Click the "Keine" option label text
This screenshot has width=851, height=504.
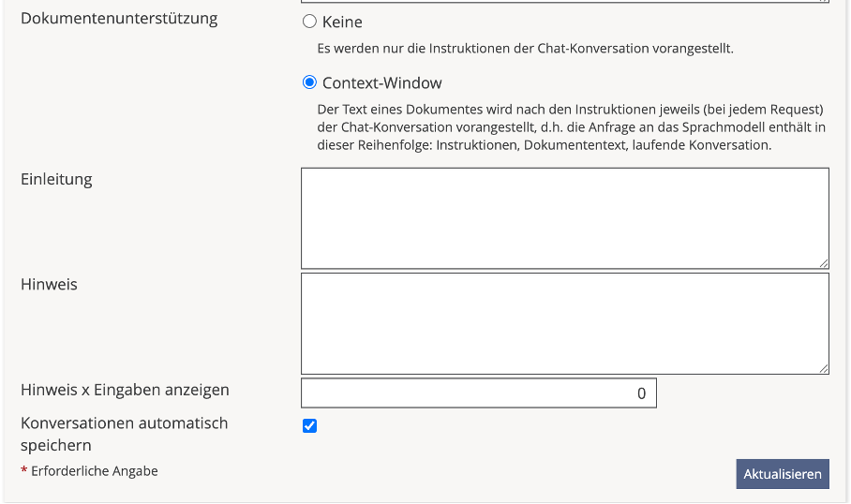tap(342, 22)
